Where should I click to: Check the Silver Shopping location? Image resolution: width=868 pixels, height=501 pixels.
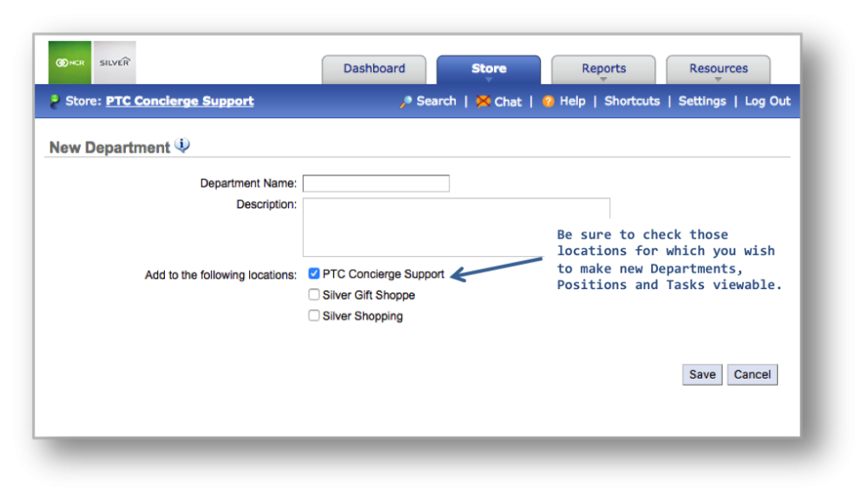pyautogui.click(x=314, y=315)
